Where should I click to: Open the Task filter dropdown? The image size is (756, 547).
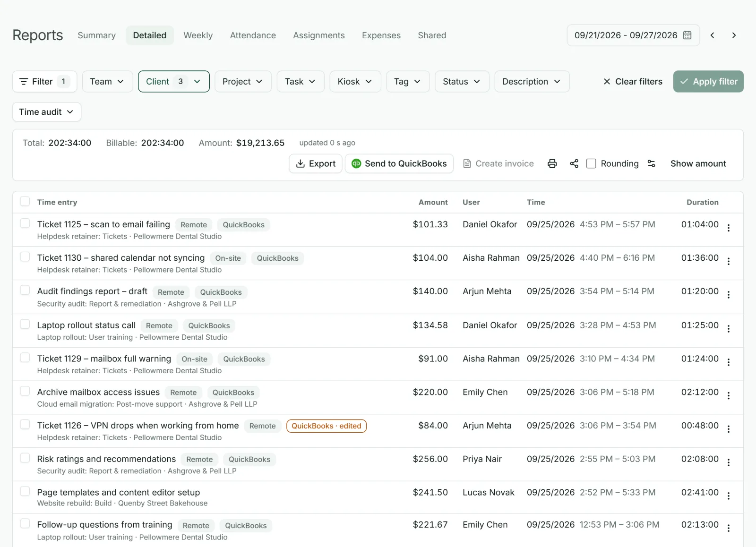click(301, 82)
